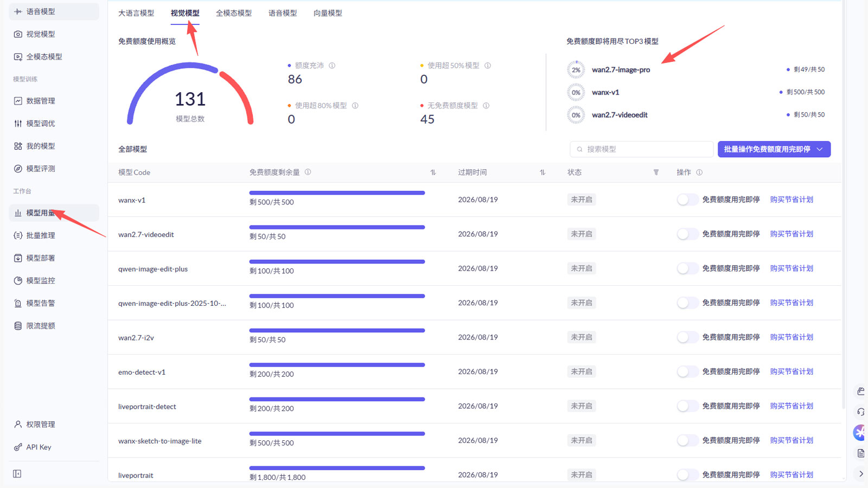Open 模型告警 in the sidebar
868x488 pixels.
click(x=54, y=303)
